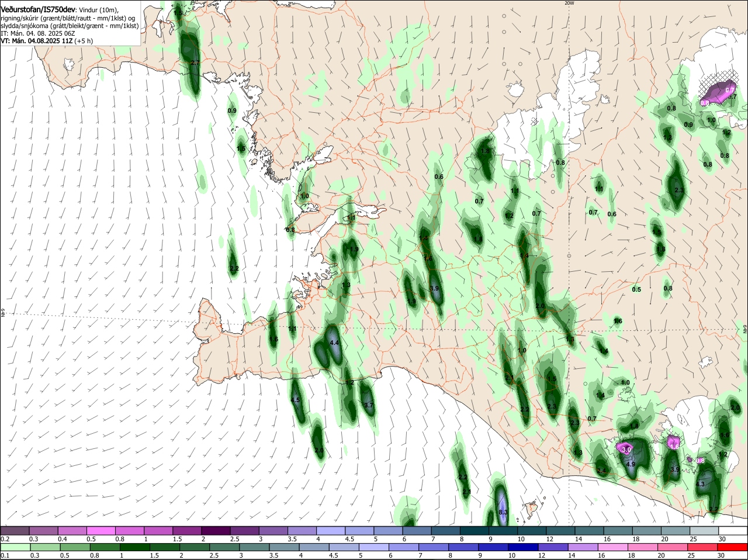This screenshot has height=560, width=748.
Task: Pick the darkest green rain swatch labeled 1
Action: pyautogui.click(x=134, y=547)
